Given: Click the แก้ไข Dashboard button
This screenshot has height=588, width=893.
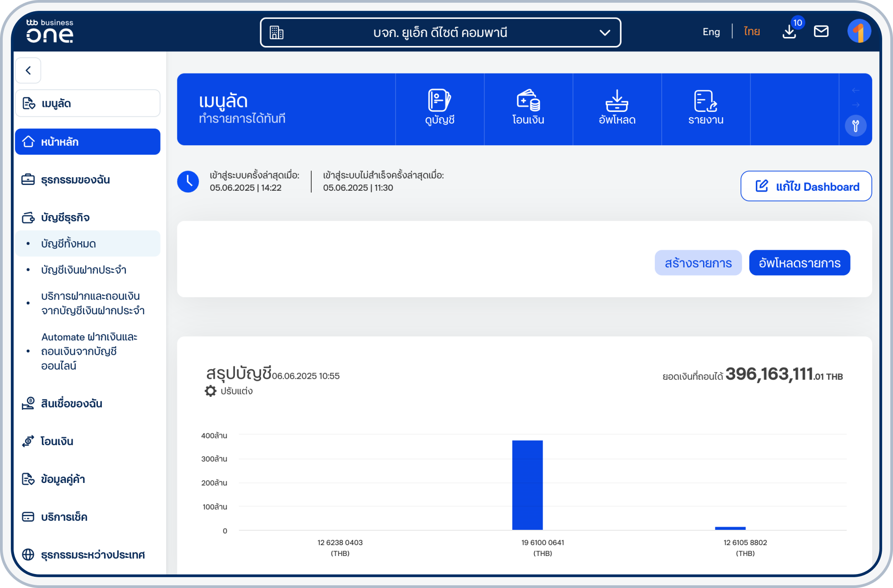Looking at the screenshot, I should [806, 186].
